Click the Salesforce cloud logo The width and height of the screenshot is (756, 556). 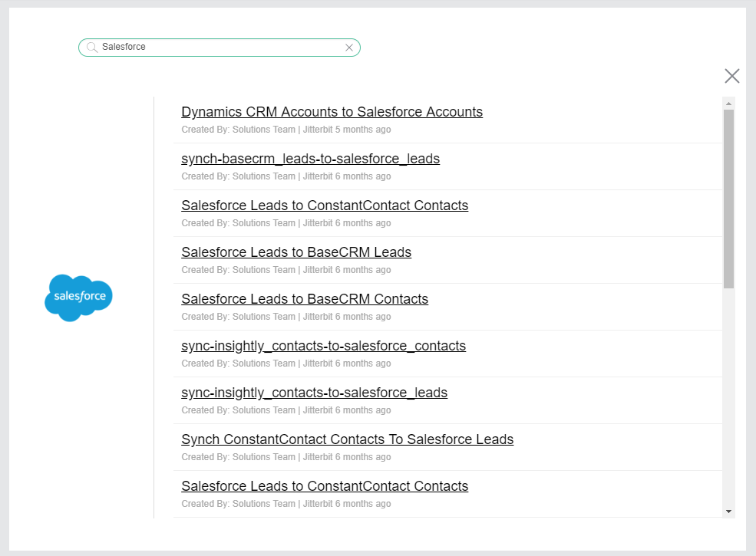(78, 298)
